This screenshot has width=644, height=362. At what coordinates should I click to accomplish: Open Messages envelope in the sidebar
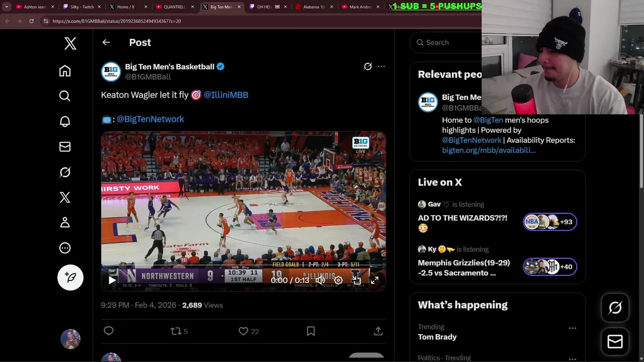65,147
